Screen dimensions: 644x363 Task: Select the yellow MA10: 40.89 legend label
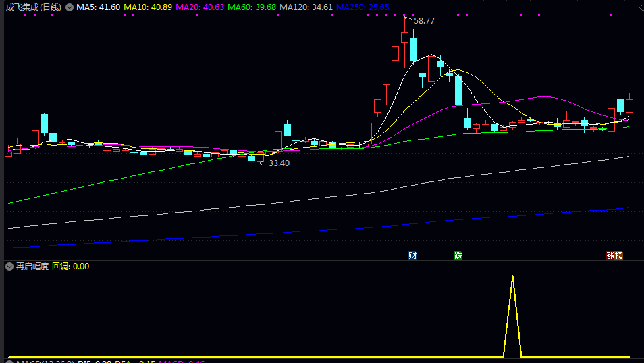coord(148,7)
